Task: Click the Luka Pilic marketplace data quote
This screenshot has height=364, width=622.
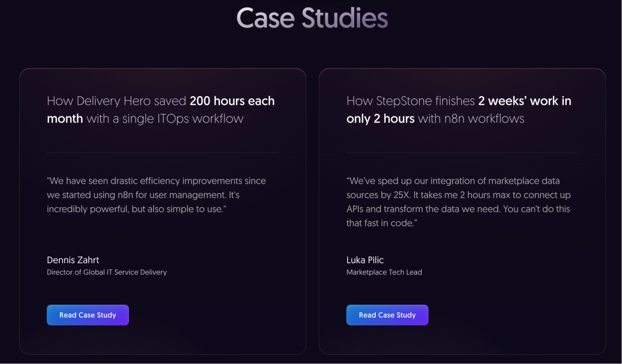Action: (458, 202)
